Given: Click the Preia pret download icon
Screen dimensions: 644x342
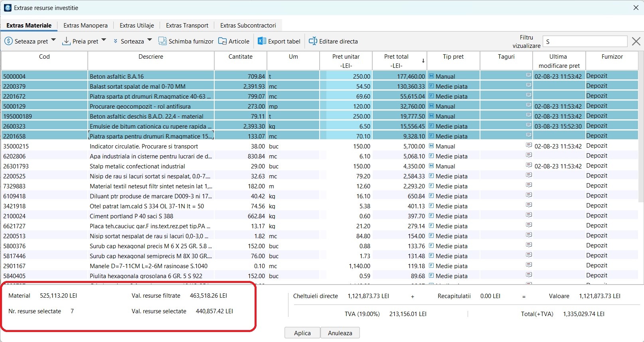Looking at the screenshot, I should coord(67,41).
